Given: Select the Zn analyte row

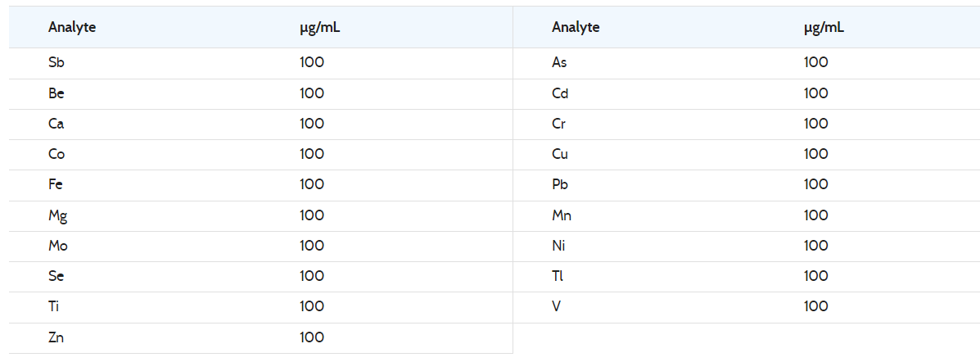Looking at the screenshot, I should [x=56, y=337].
